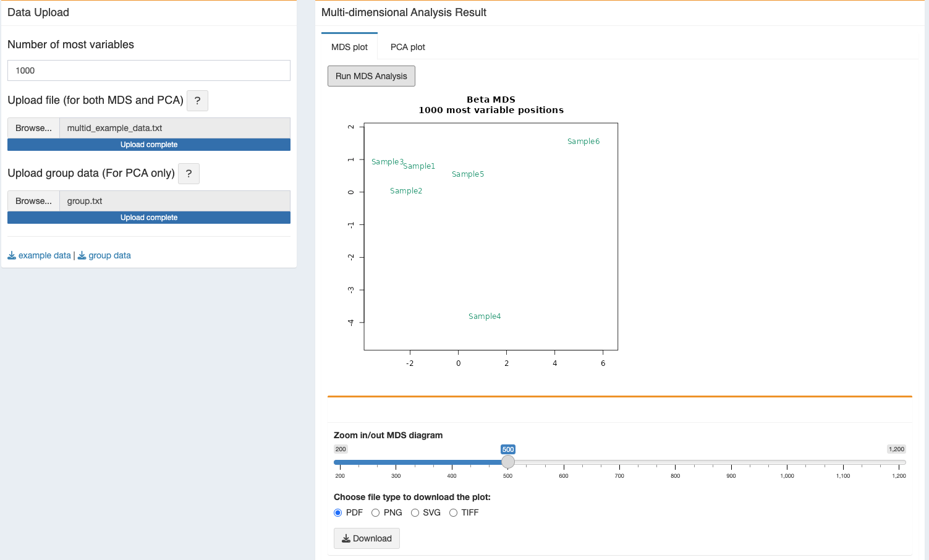The height and width of the screenshot is (560, 929).
Task: Click download icon next to example data
Action: pos(12,255)
